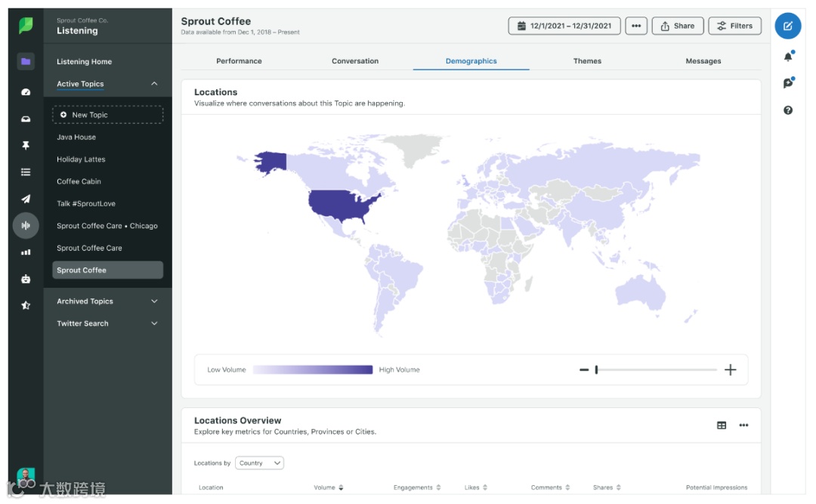Open the Locations by Country dropdown

point(259,463)
